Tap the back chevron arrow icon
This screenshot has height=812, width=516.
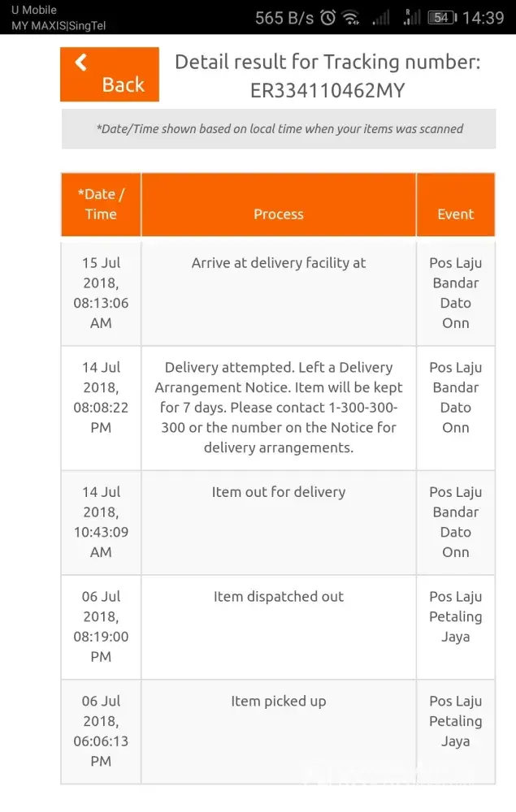pyautogui.click(x=80, y=63)
